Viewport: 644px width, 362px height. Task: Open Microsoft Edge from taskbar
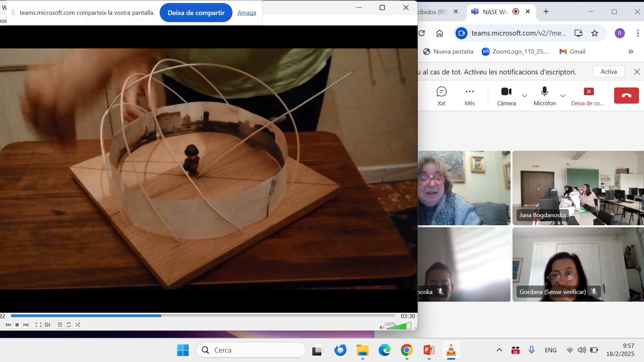(384, 350)
